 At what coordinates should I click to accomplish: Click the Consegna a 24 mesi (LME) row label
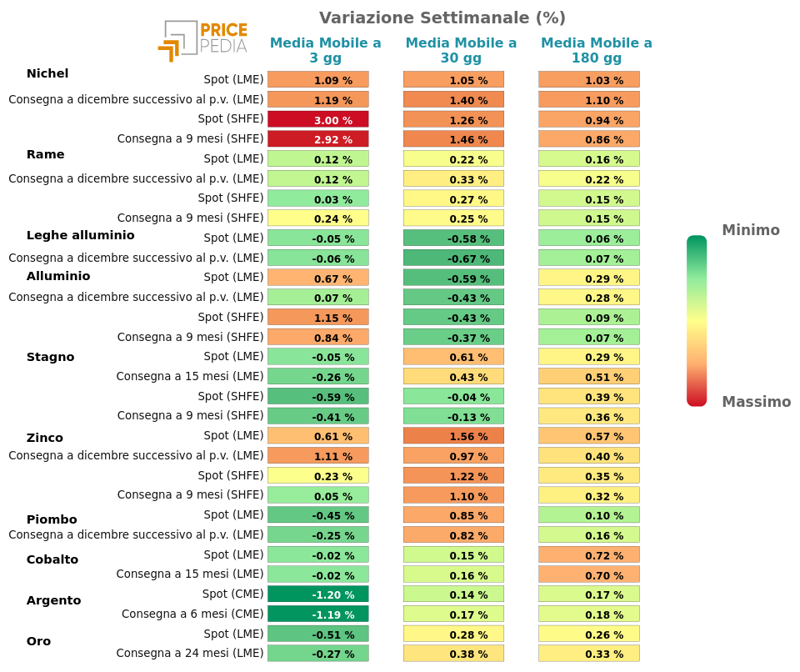(x=190, y=653)
